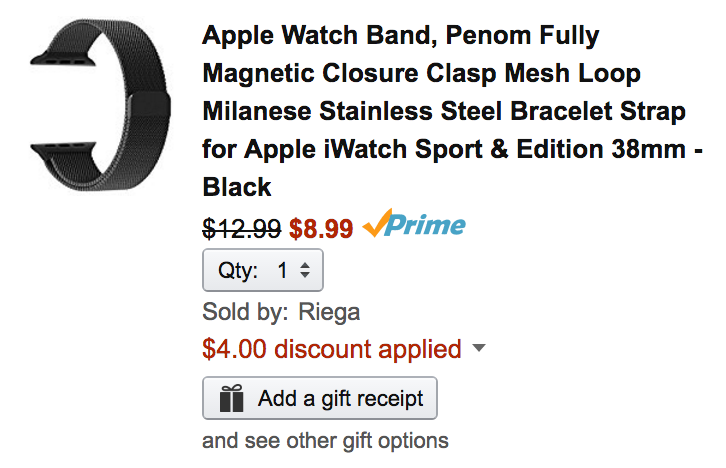Click the word "Black" in product title
726x468 pixels.
click(237, 187)
